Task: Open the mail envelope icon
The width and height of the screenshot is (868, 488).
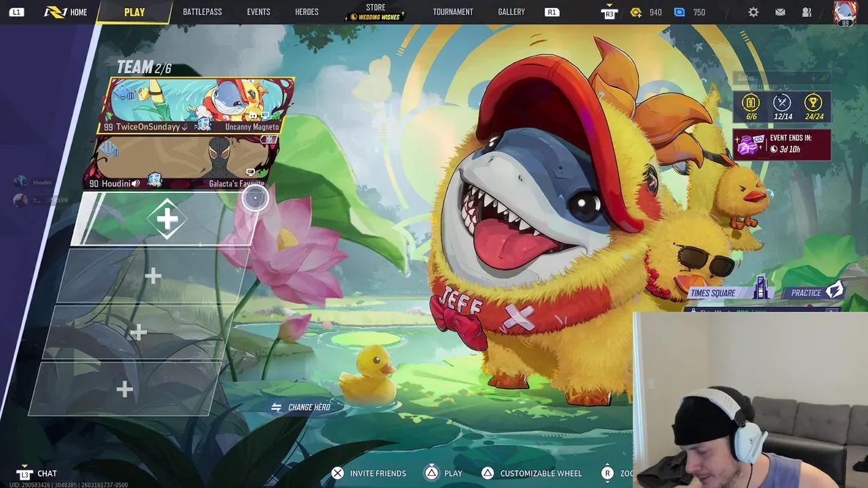Action: [x=780, y=12]
